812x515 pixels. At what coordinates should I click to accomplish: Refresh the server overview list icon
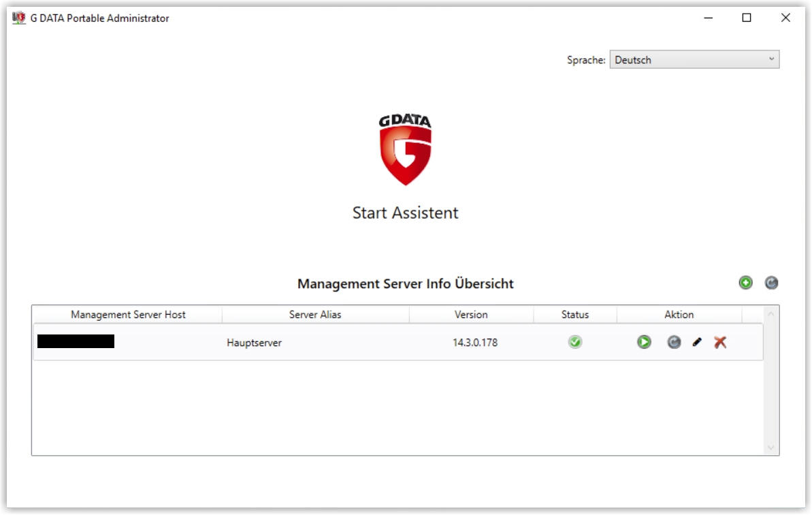click(x=772, y=283)
